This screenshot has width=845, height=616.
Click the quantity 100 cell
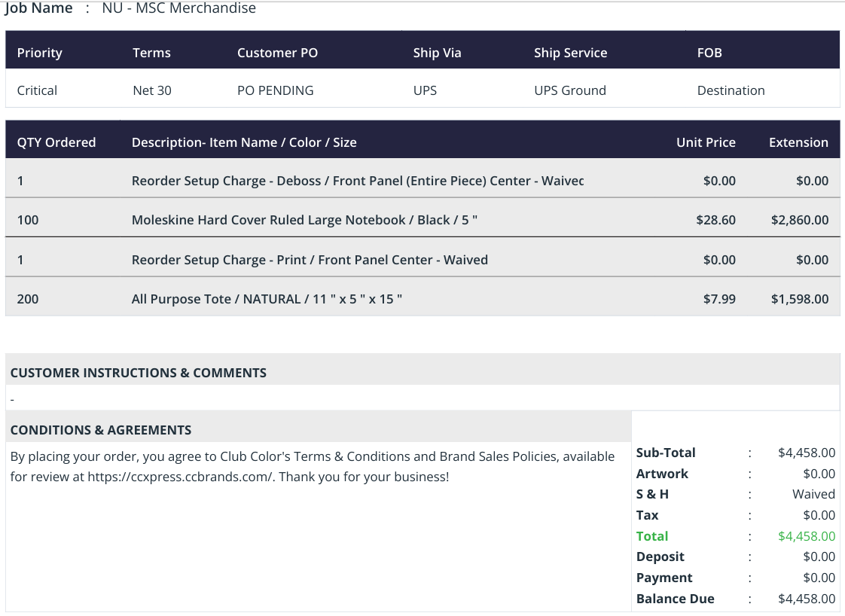[27, 220]
